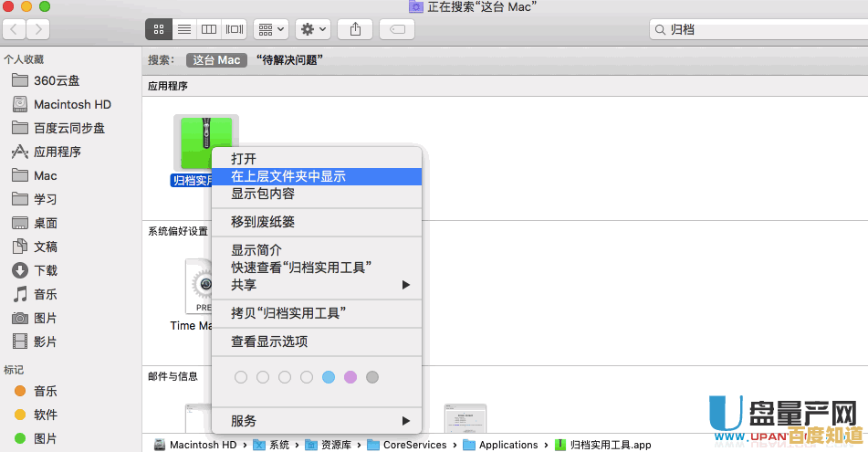
Task: Toggle icon view mode button
Action: pyautogui.click(x=159, y=29)
